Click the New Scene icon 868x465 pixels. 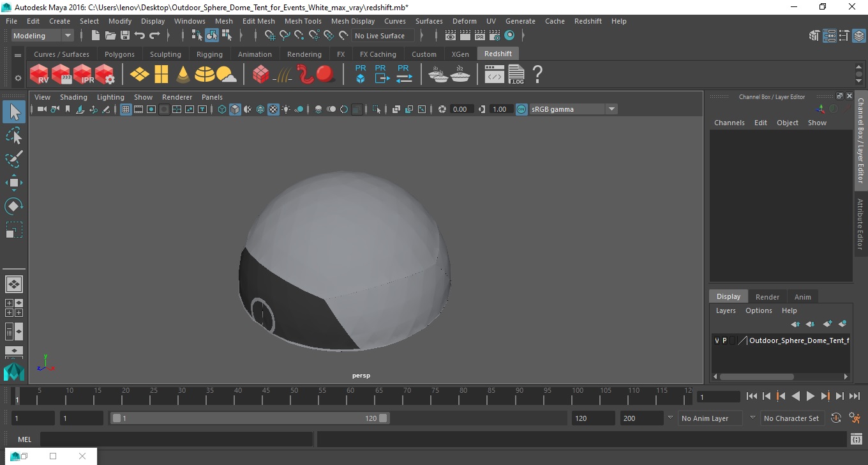coord(96,36)
